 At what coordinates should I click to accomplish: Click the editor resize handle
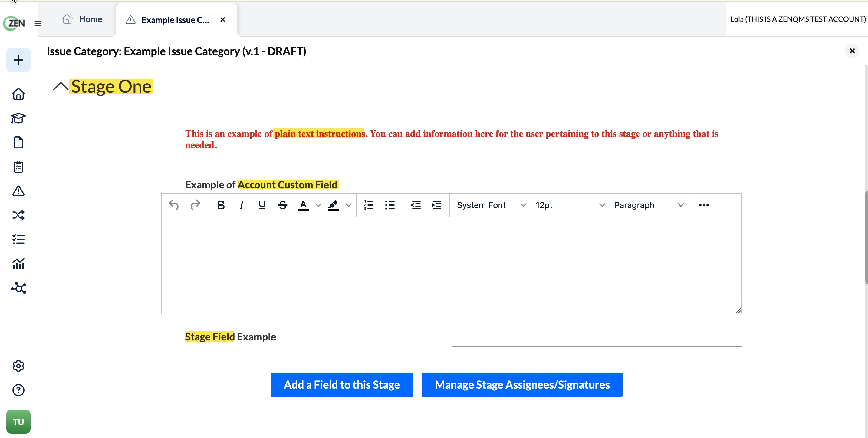coord(738,310)
